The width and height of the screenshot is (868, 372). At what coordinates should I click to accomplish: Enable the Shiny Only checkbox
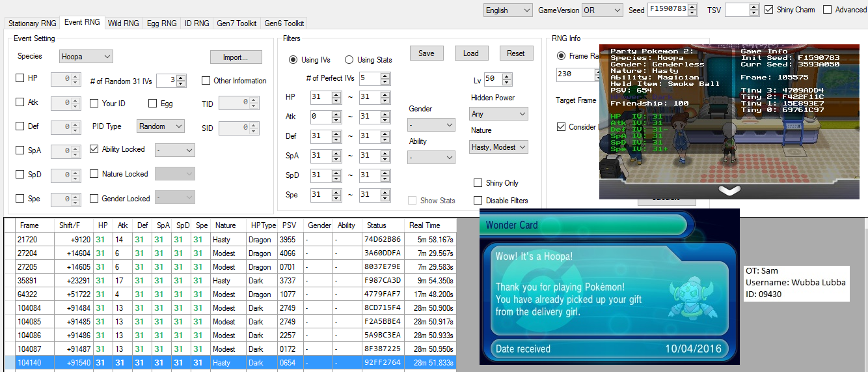tap(478, 183)
